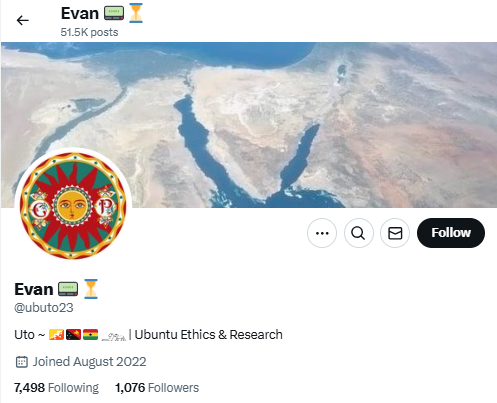The height and width of the screenshot is (403, 497).
Task: Click the pager emoji beside the header name
Action: [x=114, y=13]
